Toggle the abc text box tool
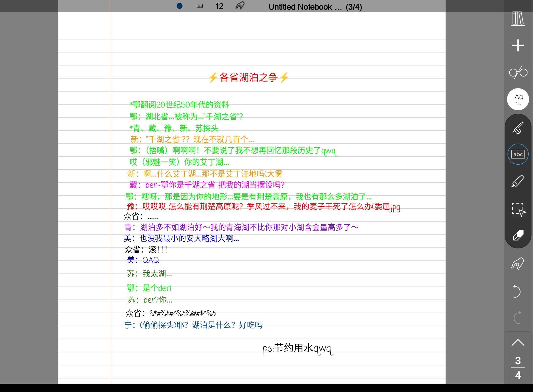 pos(518,154)
